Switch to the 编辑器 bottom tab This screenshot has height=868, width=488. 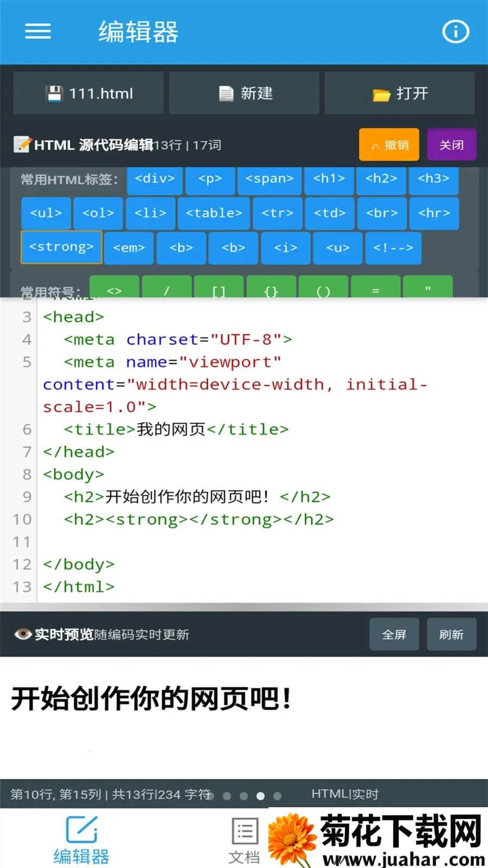[81, 840]
